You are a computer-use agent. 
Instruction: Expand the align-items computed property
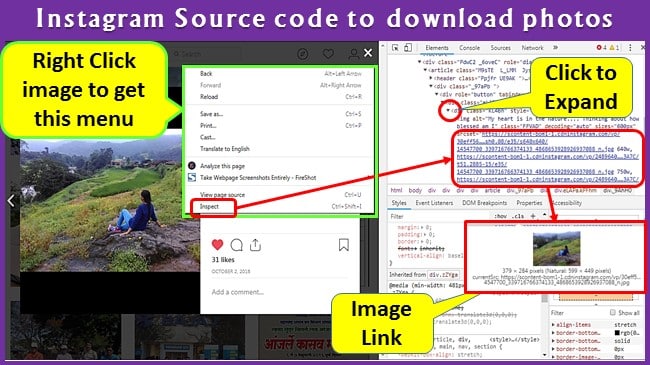coord(553,325)
